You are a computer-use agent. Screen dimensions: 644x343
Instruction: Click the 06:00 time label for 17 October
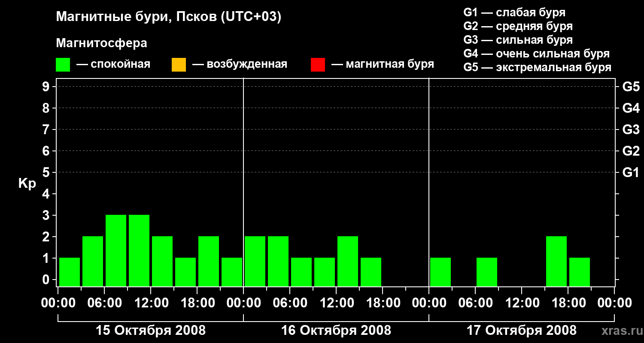[x=475, y=303]
